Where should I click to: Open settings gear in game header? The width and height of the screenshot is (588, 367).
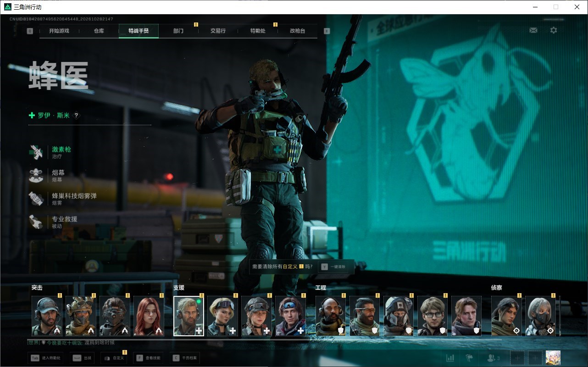click(554, 30)
